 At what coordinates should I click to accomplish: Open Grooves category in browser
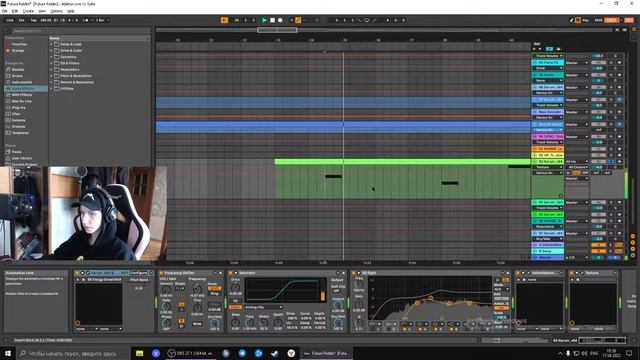point(18,127)
